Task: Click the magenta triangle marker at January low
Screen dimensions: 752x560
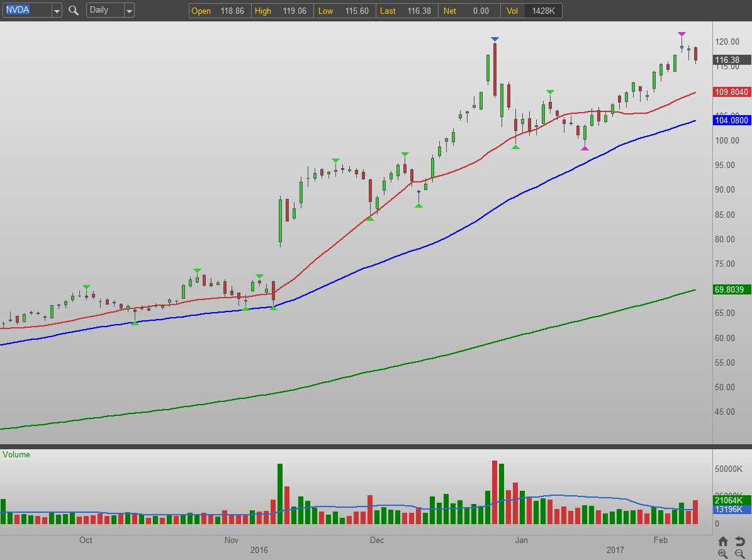Action: pos(585,148)
